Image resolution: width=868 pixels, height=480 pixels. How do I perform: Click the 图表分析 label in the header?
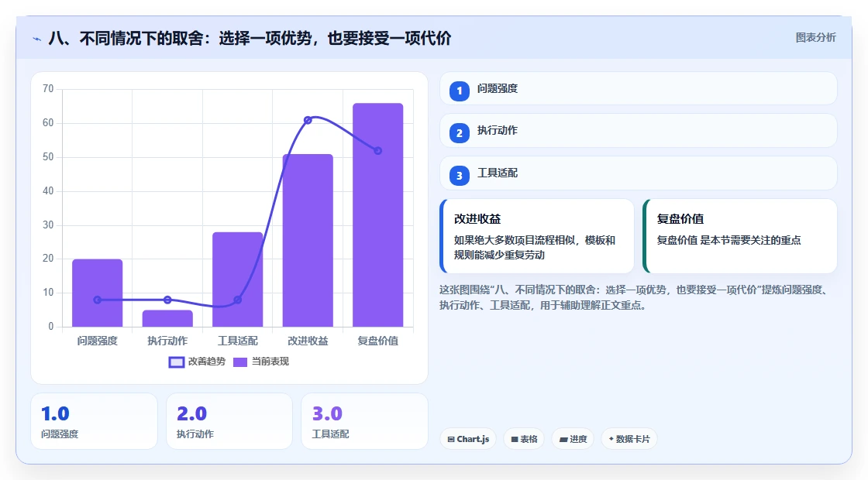pyautogui.click(x=815, y=38)
